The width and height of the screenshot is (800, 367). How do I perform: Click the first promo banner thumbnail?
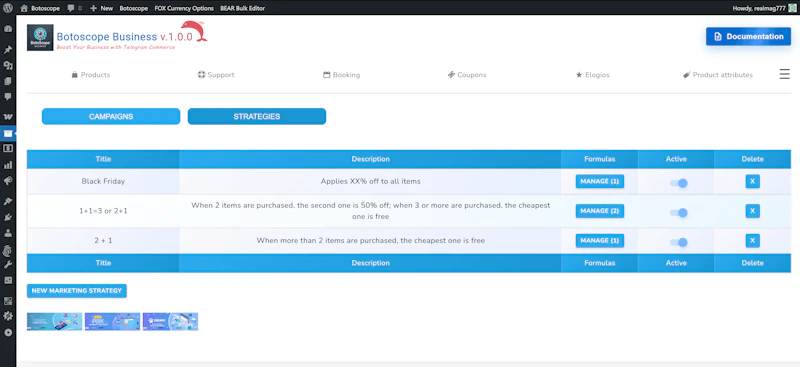55,322
